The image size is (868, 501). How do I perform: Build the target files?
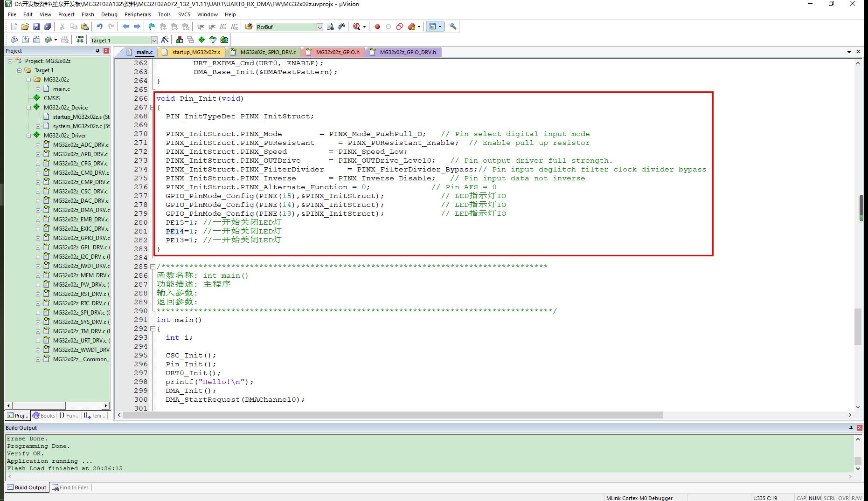pyautogui.click(x=25, y=40)
